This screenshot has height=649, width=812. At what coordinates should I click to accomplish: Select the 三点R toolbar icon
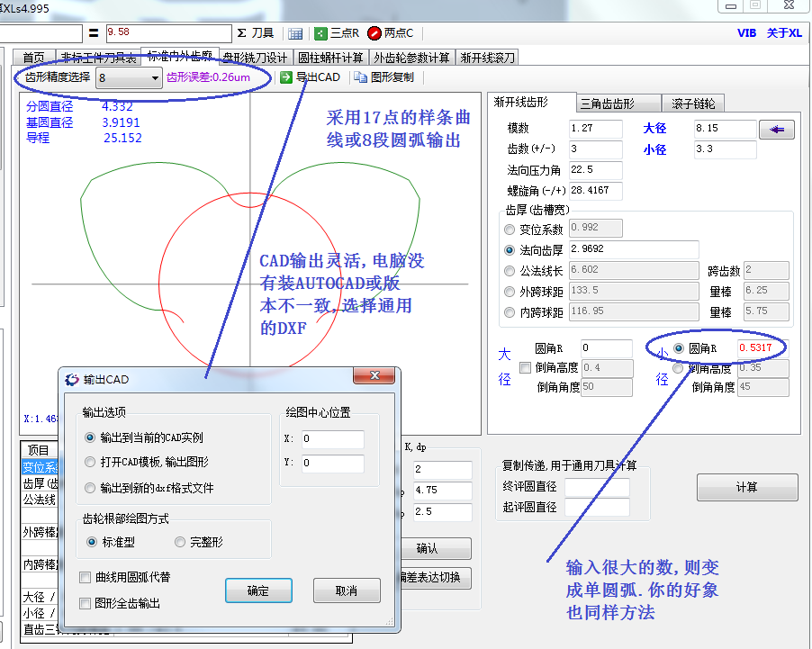click(x=330, y=33)
